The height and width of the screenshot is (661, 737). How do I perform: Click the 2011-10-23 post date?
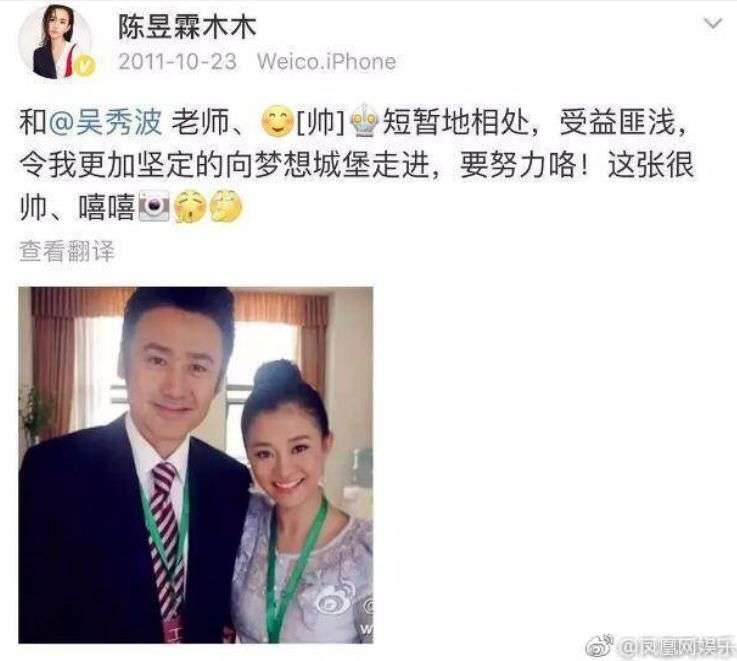pyautogui.click(x=177, y=62)
